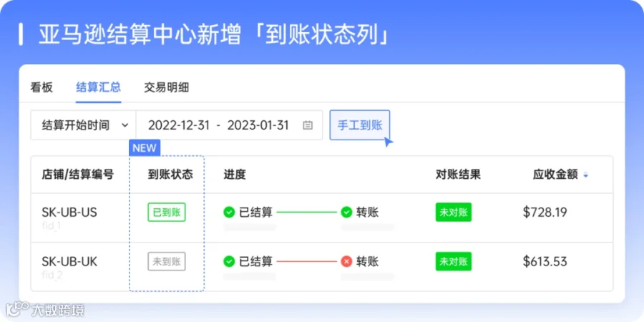
Task: Click the 手工到账 button
Action: (x=360, y=125)
